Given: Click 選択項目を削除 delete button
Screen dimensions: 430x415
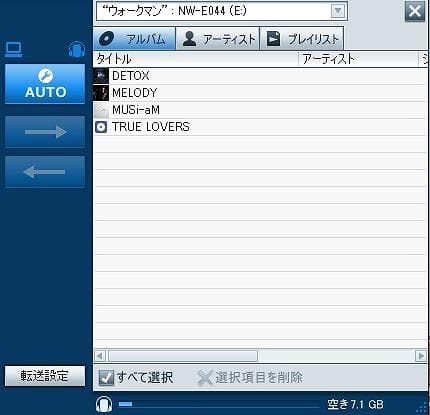Looking at the screenshot, I should 250,378.
